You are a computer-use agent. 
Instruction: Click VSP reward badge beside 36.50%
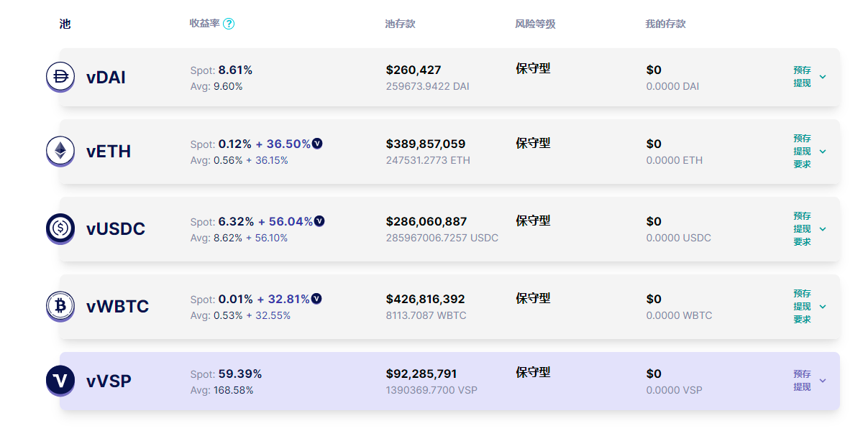click(317, 144)
